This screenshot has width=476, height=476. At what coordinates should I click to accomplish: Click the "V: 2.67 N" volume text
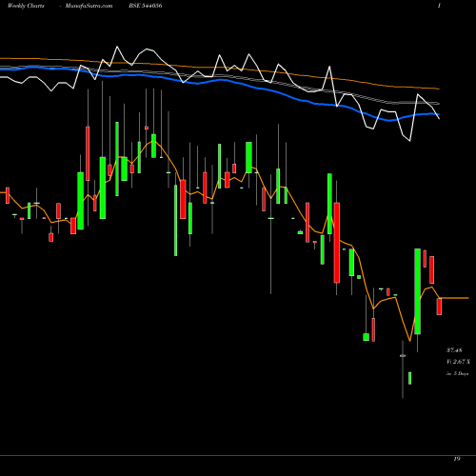(x=458, y=362)
